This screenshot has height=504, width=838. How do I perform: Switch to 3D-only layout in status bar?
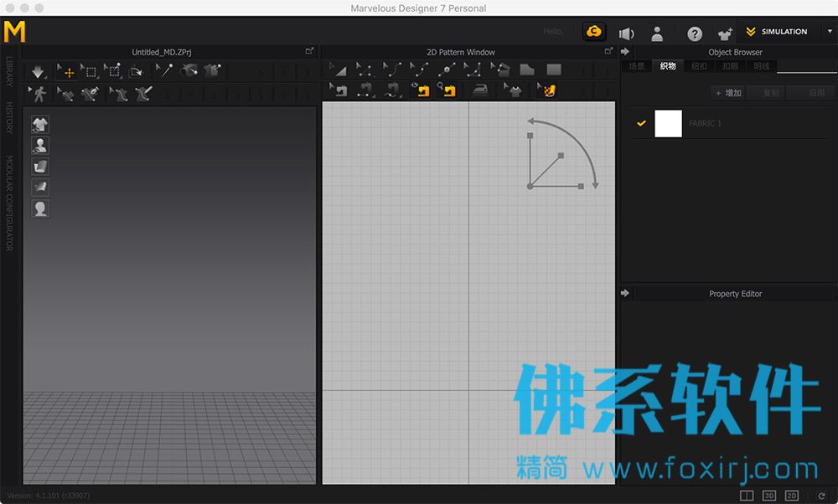click(769, 496)
